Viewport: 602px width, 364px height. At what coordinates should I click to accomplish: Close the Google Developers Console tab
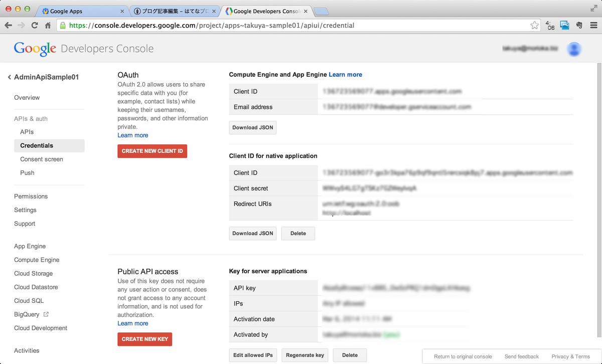(306, 11)
